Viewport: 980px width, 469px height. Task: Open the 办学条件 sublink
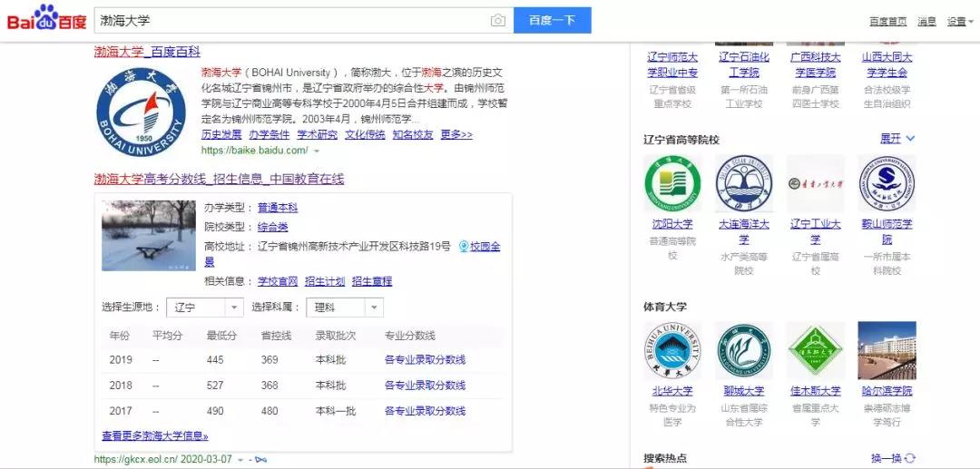(x=269, y=134)
